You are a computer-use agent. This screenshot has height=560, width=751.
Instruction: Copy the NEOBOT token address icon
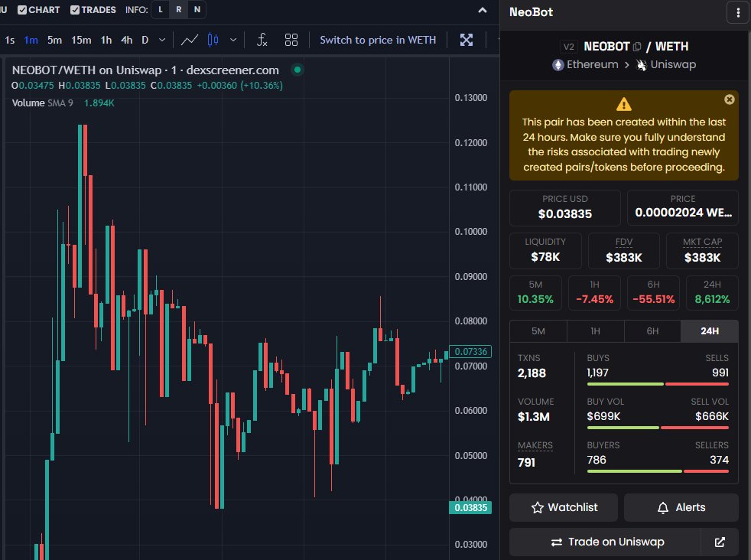pyautogui.click(x=637, y=47)
